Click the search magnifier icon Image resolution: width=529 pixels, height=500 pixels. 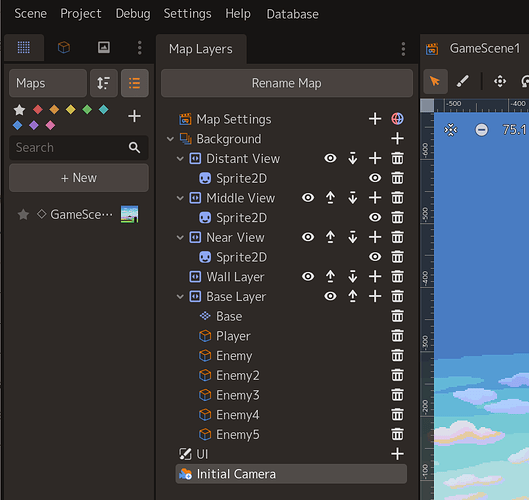[x=134, y=147]
